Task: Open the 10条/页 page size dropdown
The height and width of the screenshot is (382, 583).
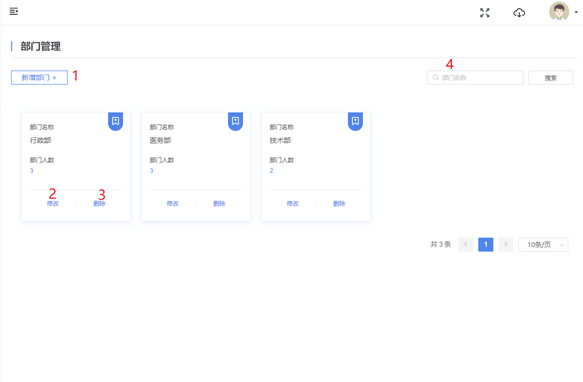Action: coord(543,244)
